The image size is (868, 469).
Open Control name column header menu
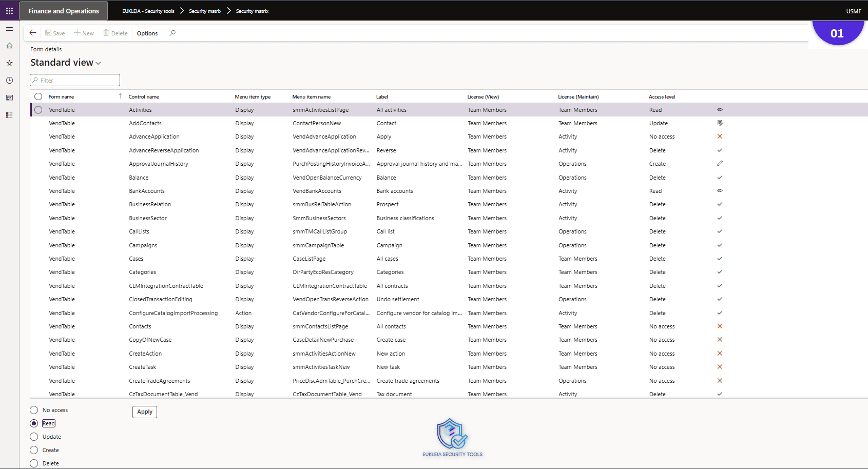(144, 96)
